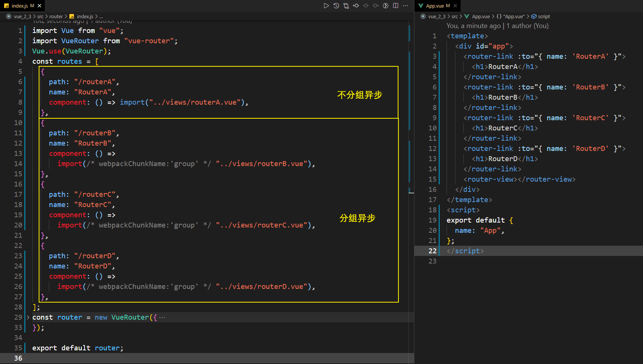Click closing </script> tag line
This screenshot has width=643, height=364.
tap(465, 251)
